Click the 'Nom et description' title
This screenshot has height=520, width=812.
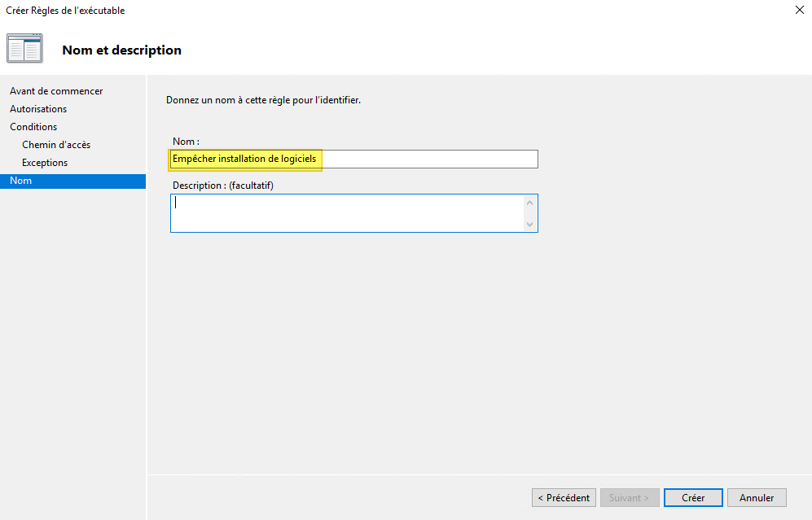tap(121, 50)
